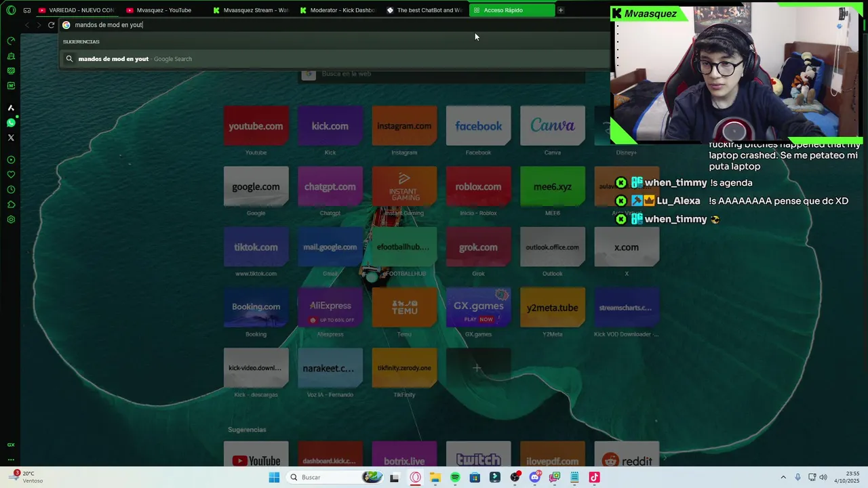Open the efootballhub speed dial tile

(x=404, y=247)
